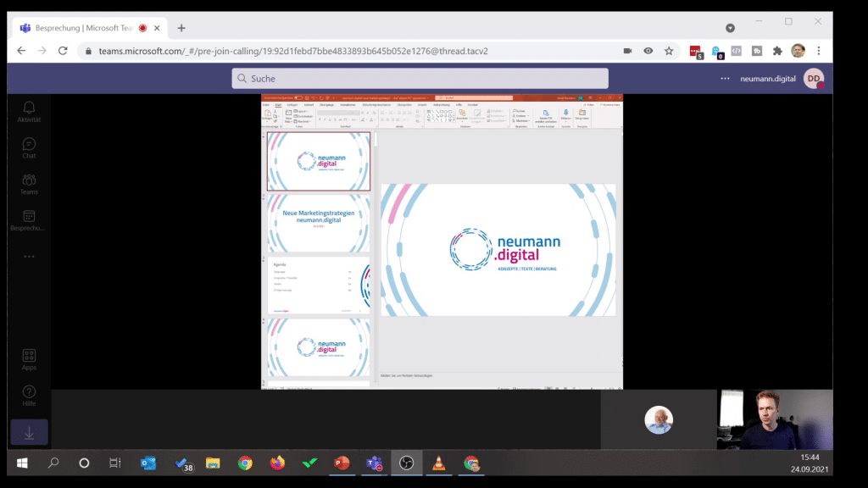Switch to the Einfügen ribbon tab
Image resolution: width=868 pixels, height=488 pixels.
click(292, 104)
